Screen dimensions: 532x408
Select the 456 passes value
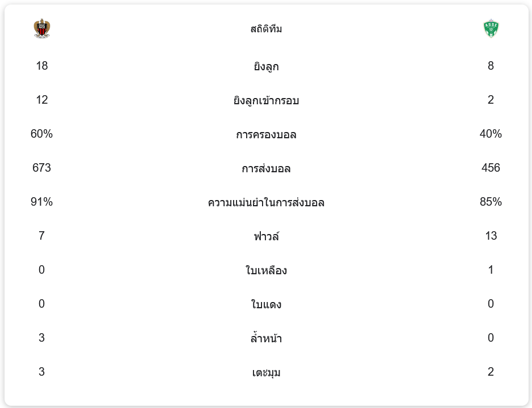coord(491,168)
